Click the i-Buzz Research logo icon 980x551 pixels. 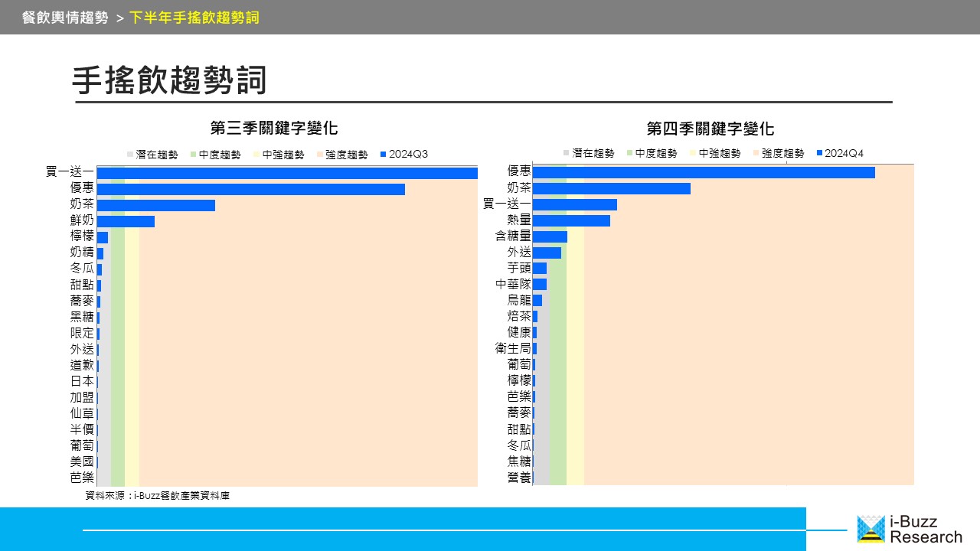[x=871, y=529]
